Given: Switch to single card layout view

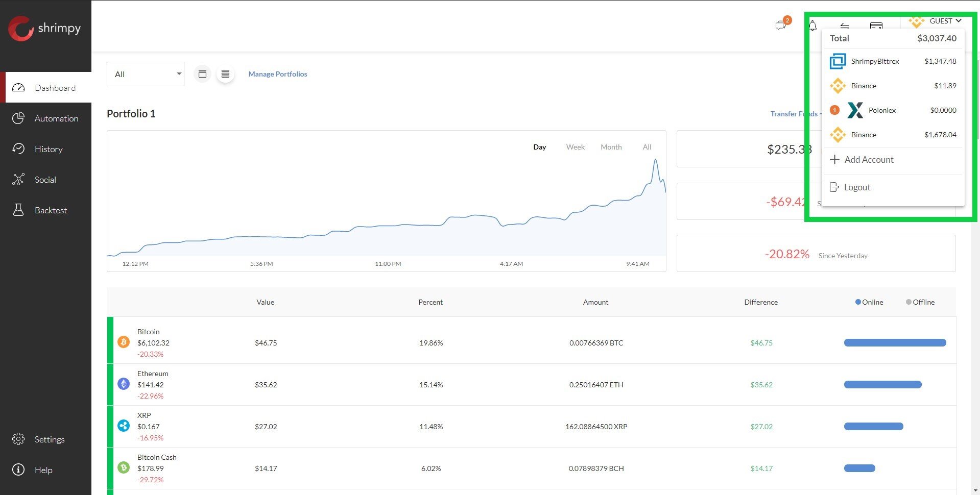Looking at the screenshot, I should pos(202,74).
